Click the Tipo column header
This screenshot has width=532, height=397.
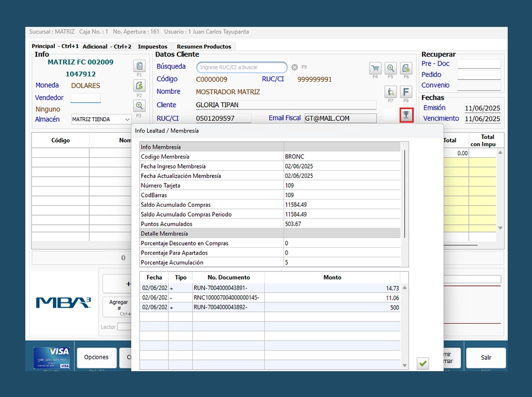click(x=180, y=278)
